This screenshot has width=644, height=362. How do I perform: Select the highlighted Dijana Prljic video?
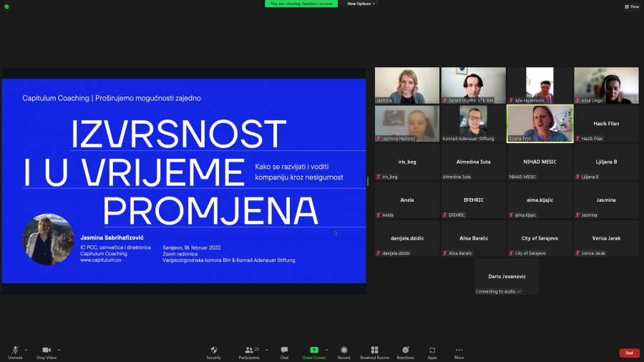[540, 124]
